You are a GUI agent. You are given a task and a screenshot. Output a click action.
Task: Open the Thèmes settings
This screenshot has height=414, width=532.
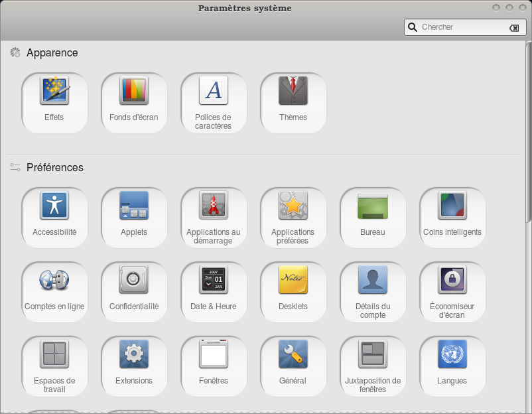click(x=293, y=103)
